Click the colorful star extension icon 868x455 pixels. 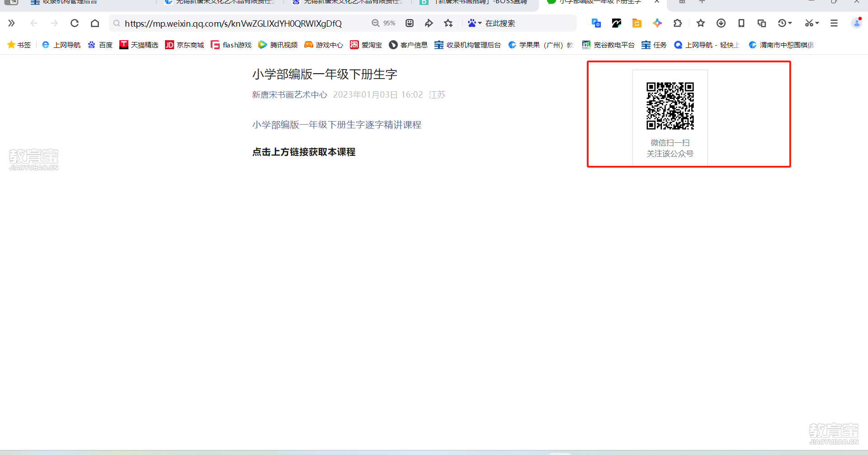[x=657, y=23]
